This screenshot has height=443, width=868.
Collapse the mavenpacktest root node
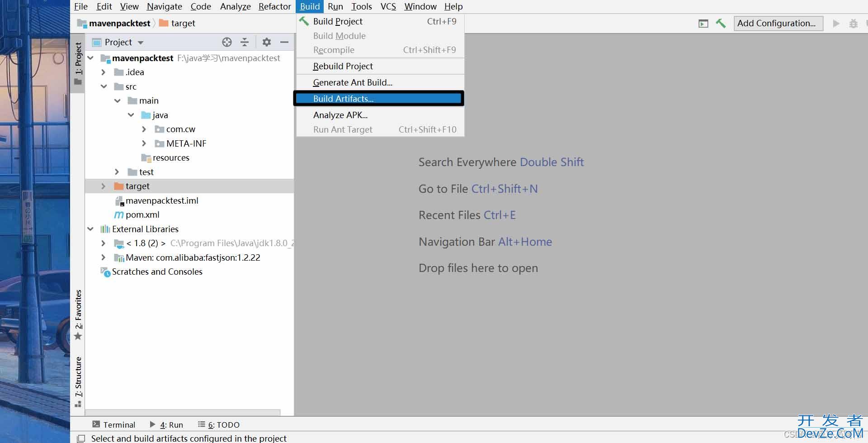tap(90, 58)
